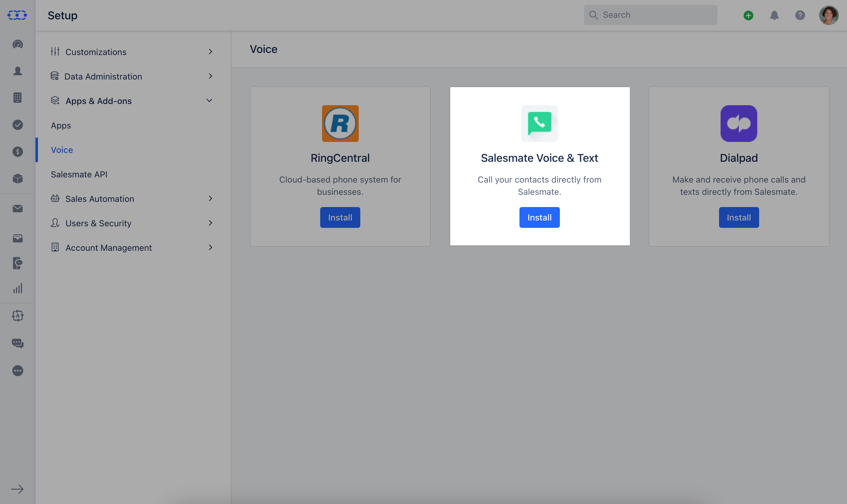Viewport: 847px width, 504px height.
Task: Collapse the Apps & Add-ons chevron
Action: 209,101
